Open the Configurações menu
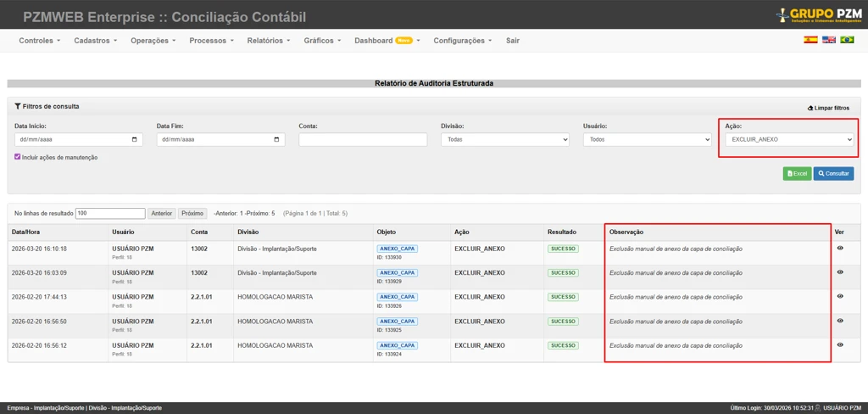Image resolution: width=868 pixels, height=414 pixels. pos(463,41)
